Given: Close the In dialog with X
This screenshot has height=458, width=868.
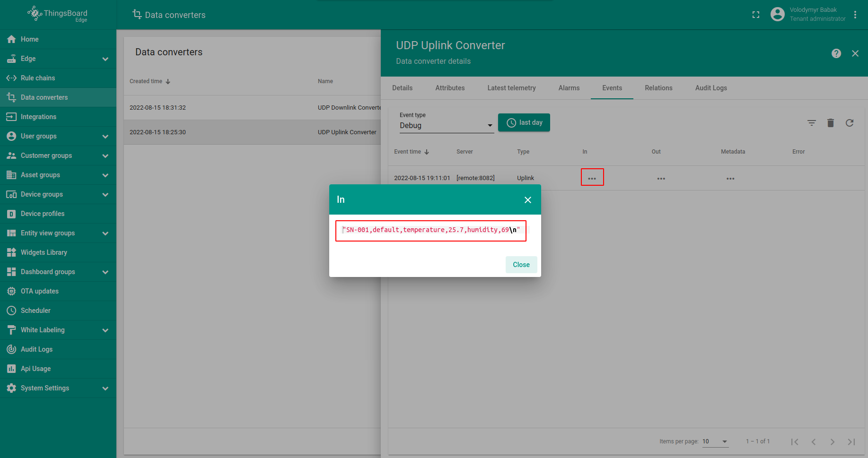Looking at the screenshot, I should tap(528, 200).
